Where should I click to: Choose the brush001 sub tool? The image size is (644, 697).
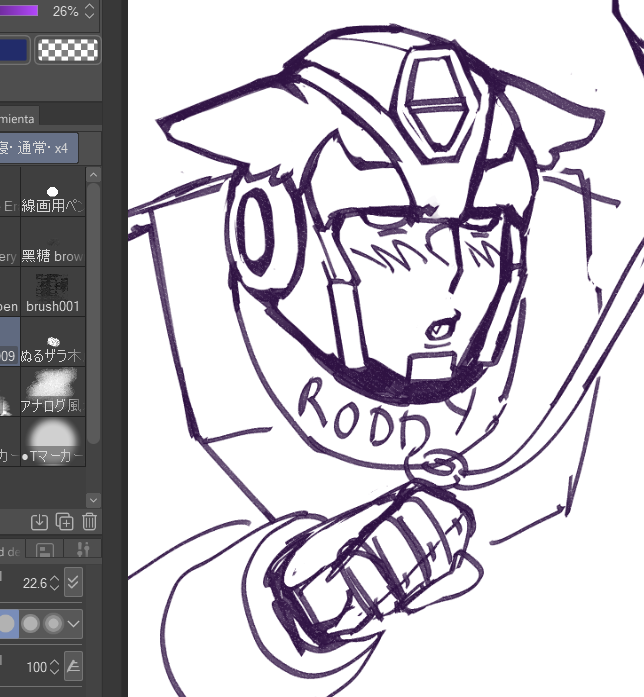pos(52,292)
